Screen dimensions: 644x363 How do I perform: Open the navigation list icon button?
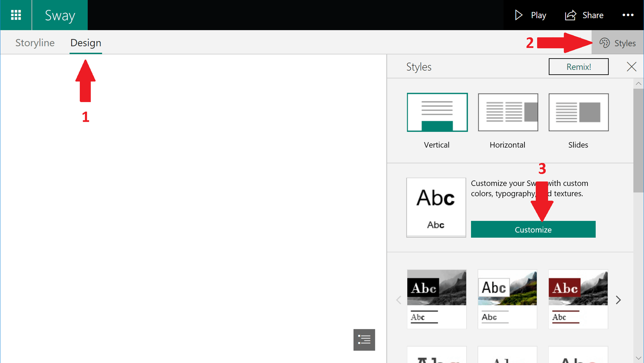364,340
